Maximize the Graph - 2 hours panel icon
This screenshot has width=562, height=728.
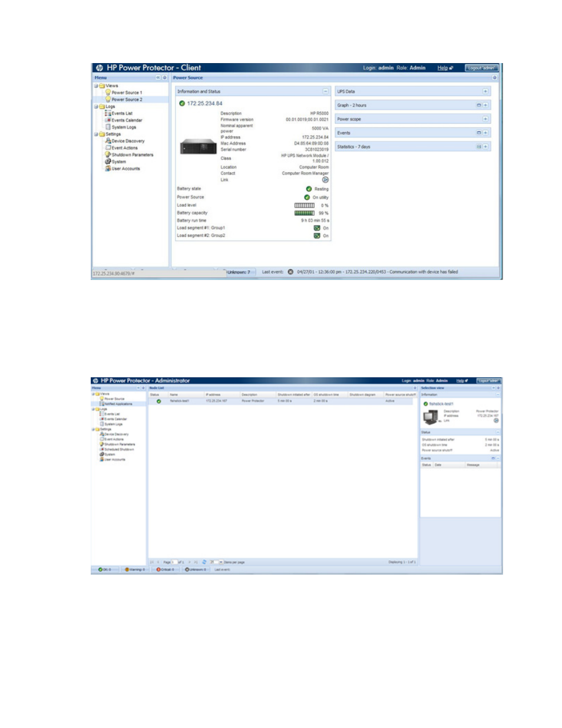[479, 106]
